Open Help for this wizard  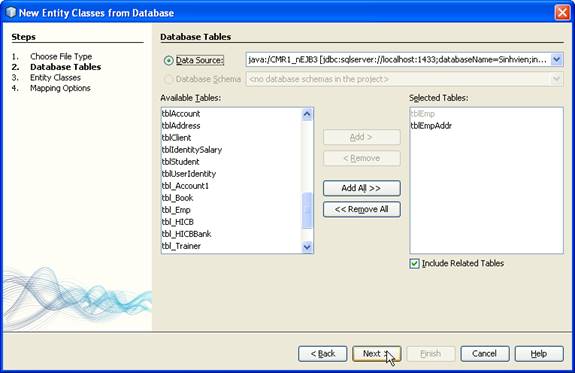[539, 354]
